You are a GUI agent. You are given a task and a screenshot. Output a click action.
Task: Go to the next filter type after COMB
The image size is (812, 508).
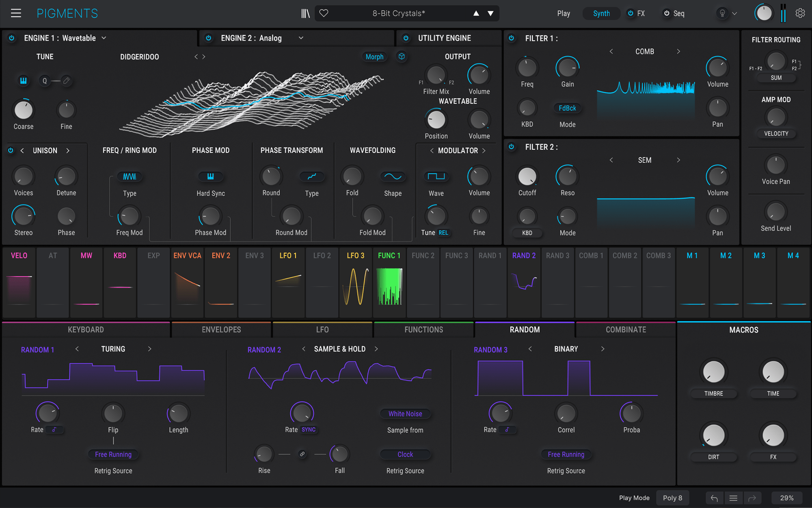tap(678, 52)
